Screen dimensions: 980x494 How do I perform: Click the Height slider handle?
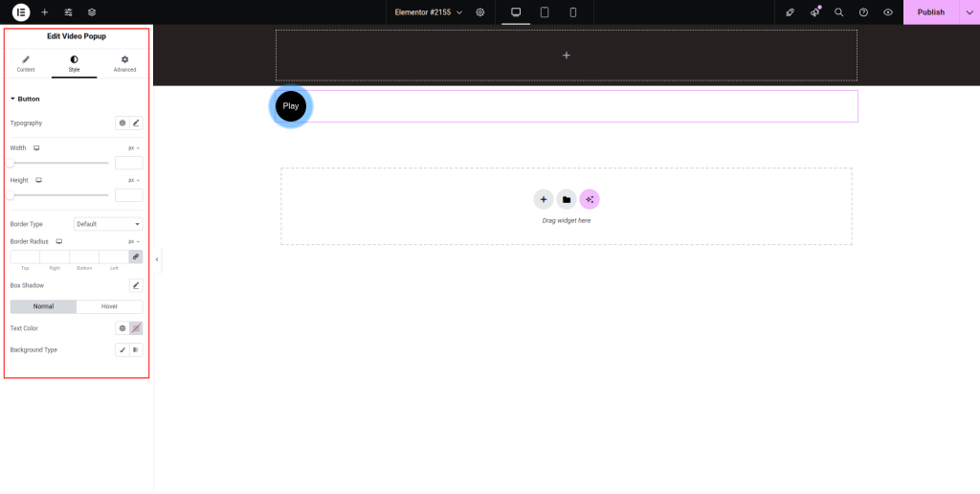tap(10, 195)
